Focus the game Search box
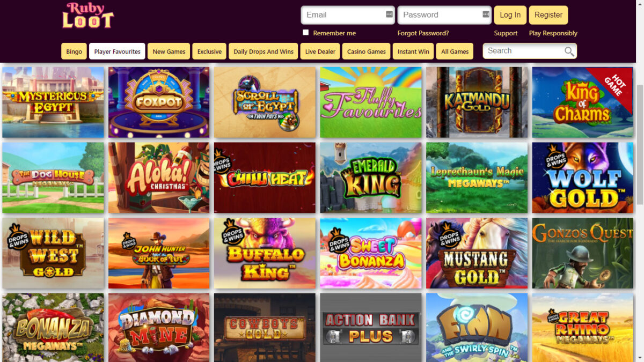Screen dimensions: 644x362 pos(530,51)
